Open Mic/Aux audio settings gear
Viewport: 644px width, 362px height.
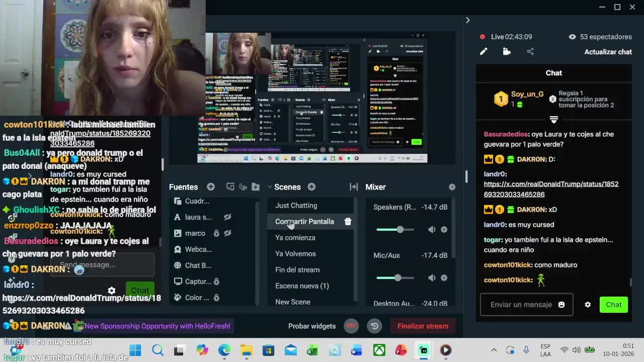coord(444,278)
